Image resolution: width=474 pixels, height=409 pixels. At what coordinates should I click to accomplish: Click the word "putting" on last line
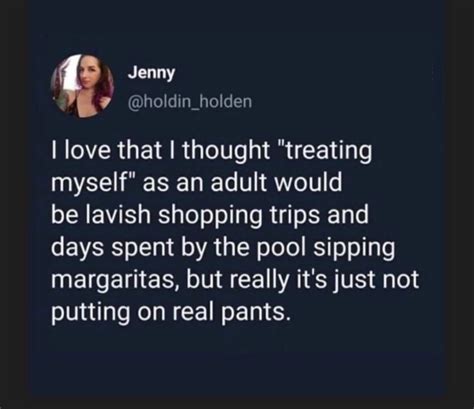coord(91,313)
